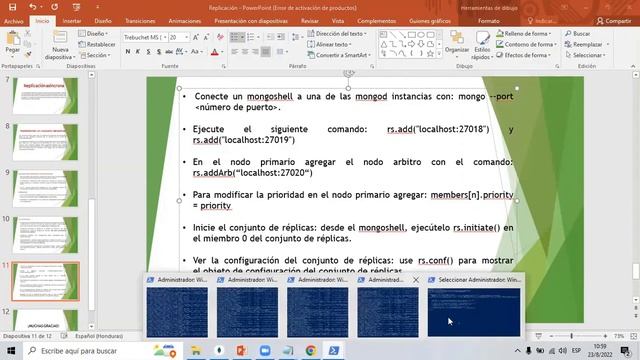
Task: Toggle bullet list formatting
Action: 235,37
